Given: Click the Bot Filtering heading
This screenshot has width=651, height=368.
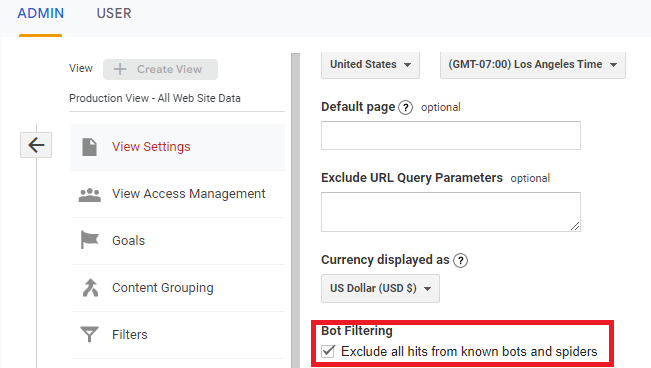Looking at the screenshot, I should click(x=357, y=331).
